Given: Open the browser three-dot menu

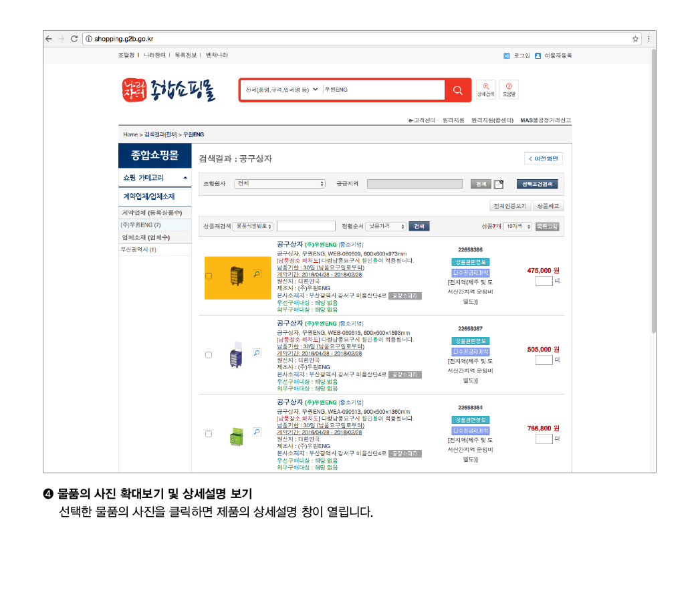Looking at the screenshot, I should (649, 39).
